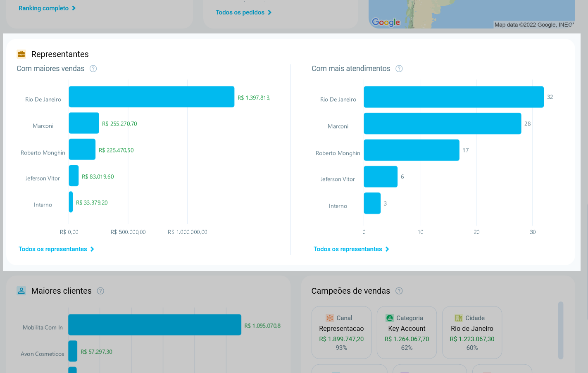Click the R$ 1.899.747,20 Canal value
The width and height of the screenshot is (588, 373).
coord(341,339)
